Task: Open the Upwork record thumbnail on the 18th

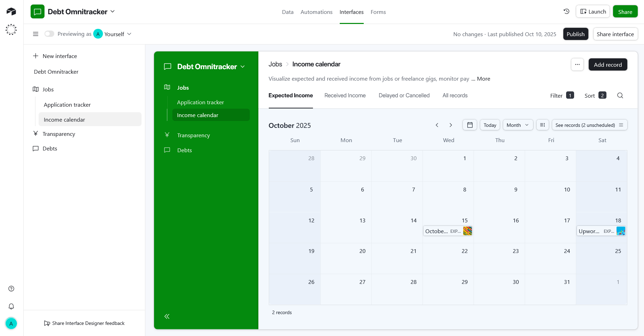Action: click(x=620, y=231)
